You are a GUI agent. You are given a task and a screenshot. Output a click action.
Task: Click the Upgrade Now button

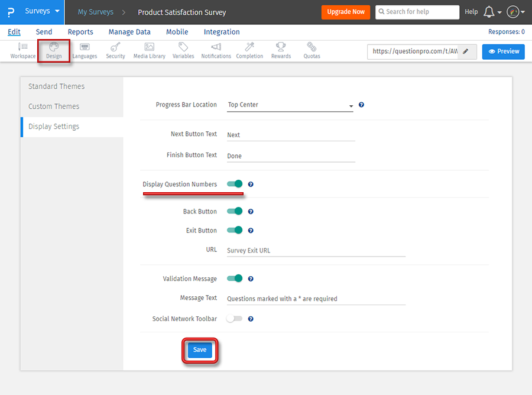point(346,12)
